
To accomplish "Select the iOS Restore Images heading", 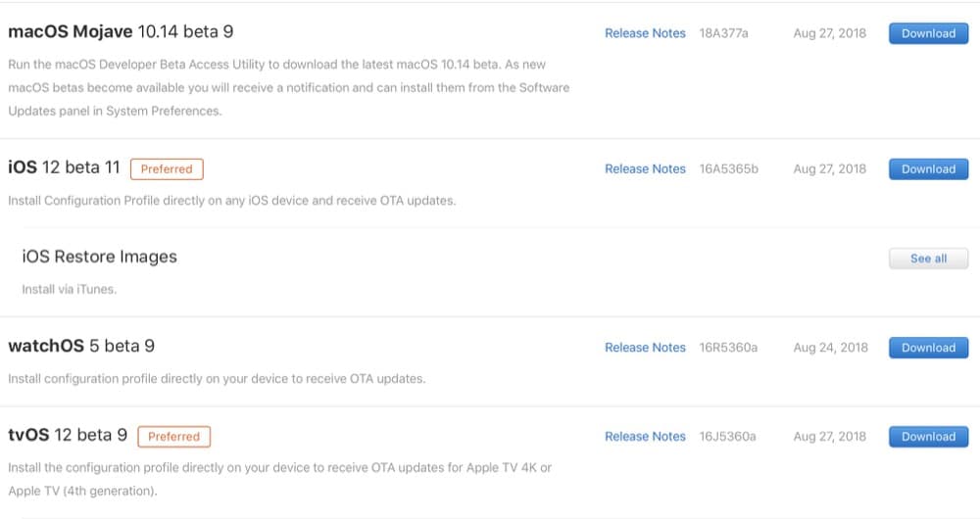I will pos(99,257).
